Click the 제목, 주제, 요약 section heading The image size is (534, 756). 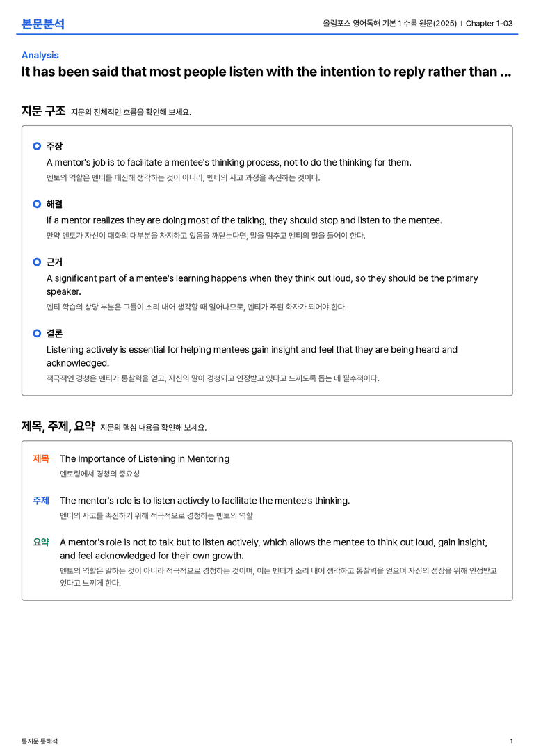[x=58, y=426]
